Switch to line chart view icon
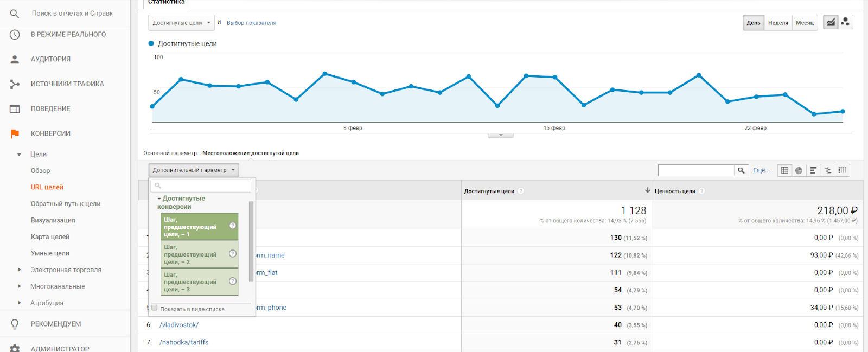 [x=831, y=22]
